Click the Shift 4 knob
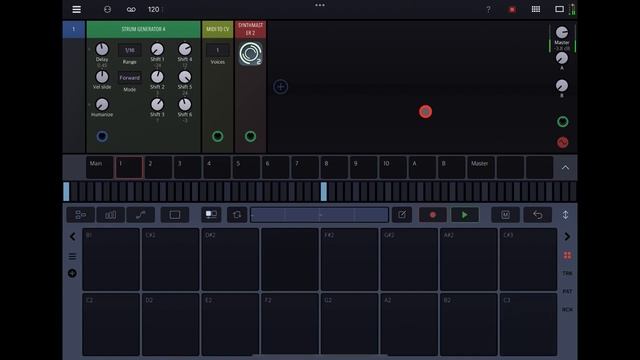 [x=185, y=49]
